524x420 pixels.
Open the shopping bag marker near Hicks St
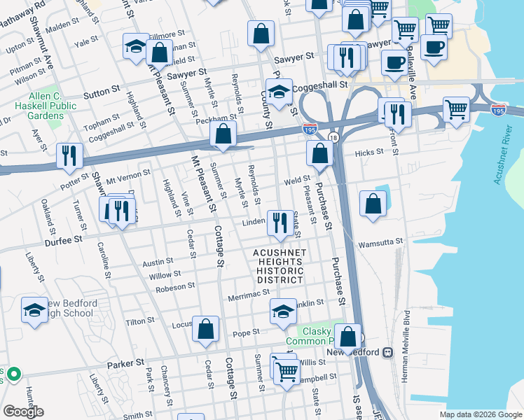tap(320, 155)
